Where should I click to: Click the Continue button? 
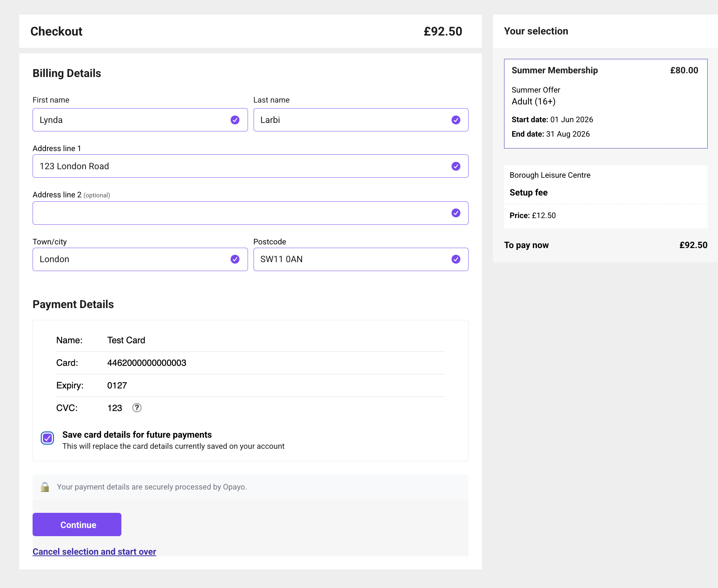[x=77, y=524]
